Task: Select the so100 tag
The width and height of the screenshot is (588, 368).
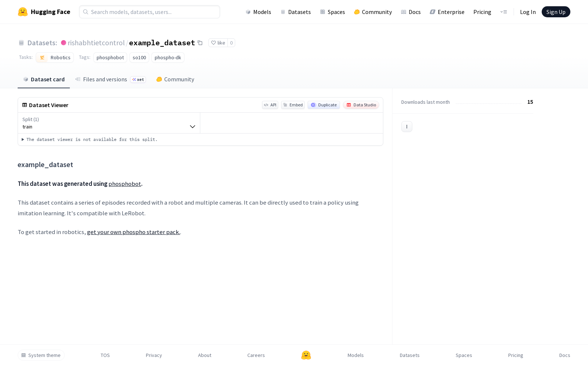Action: tap(139, 57)
